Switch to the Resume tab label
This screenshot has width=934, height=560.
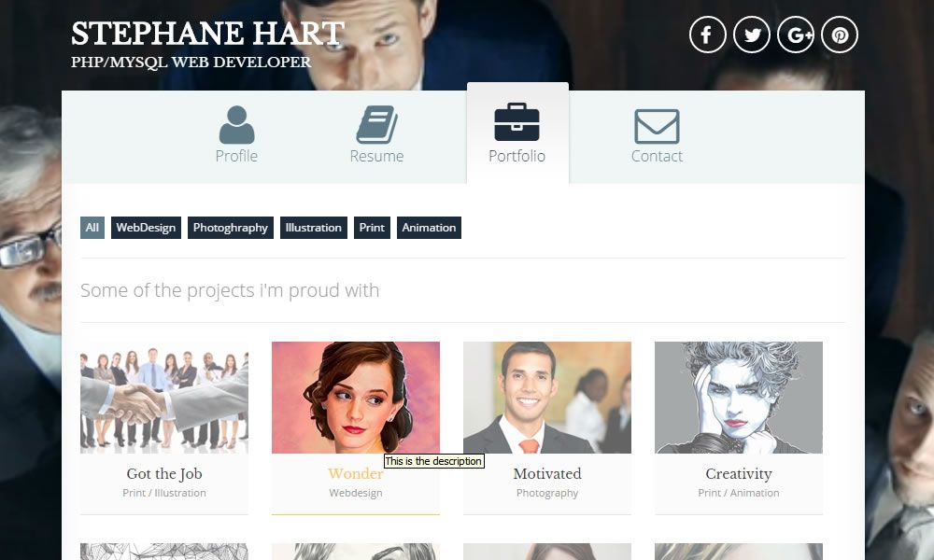coord(376,156)
